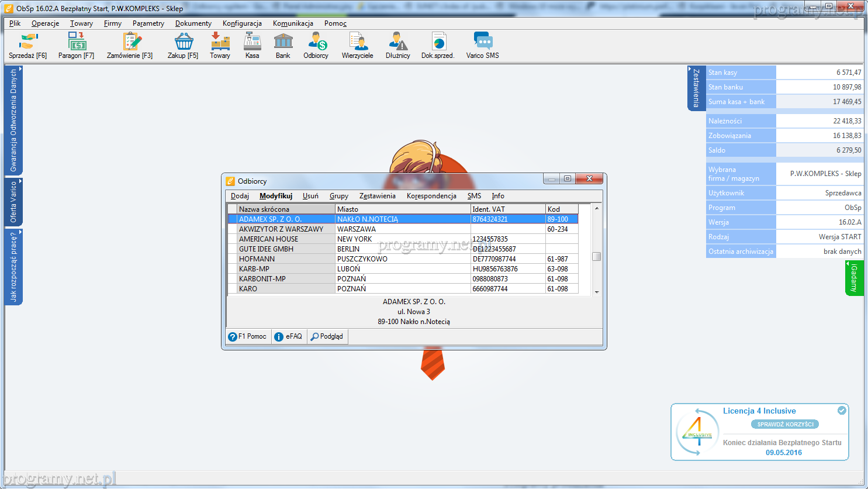Launch Varico SMS from toolbar

click(x=482, y=46)
